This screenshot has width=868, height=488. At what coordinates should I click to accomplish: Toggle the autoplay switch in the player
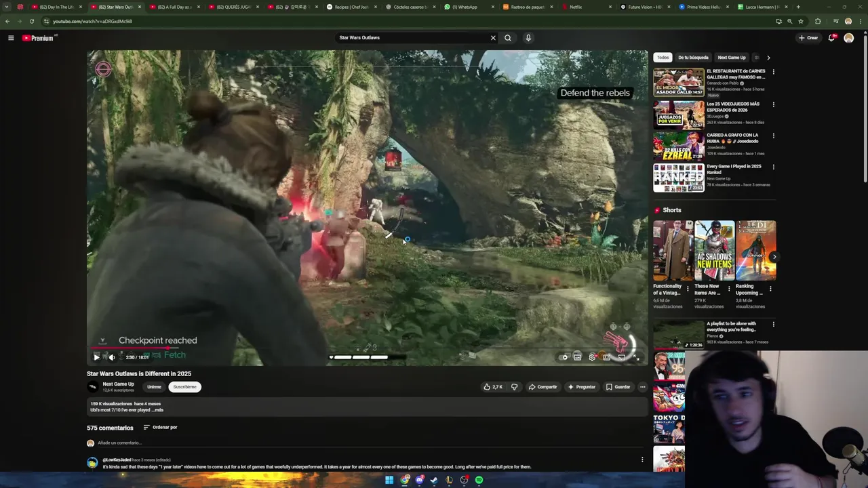click(564, 357)
